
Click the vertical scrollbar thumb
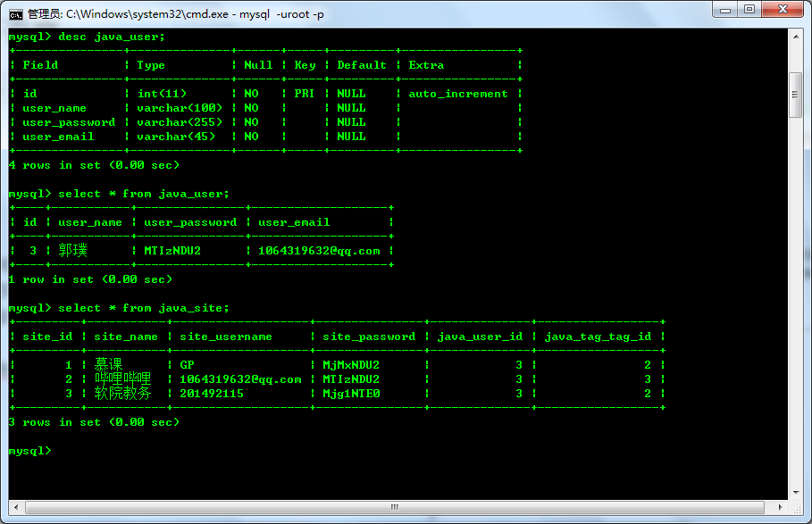(x=795, y=94)
